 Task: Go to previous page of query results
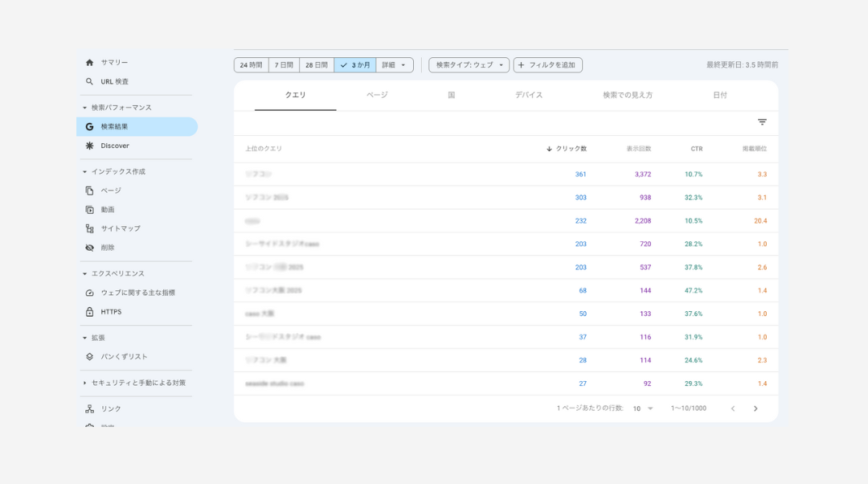733,408
